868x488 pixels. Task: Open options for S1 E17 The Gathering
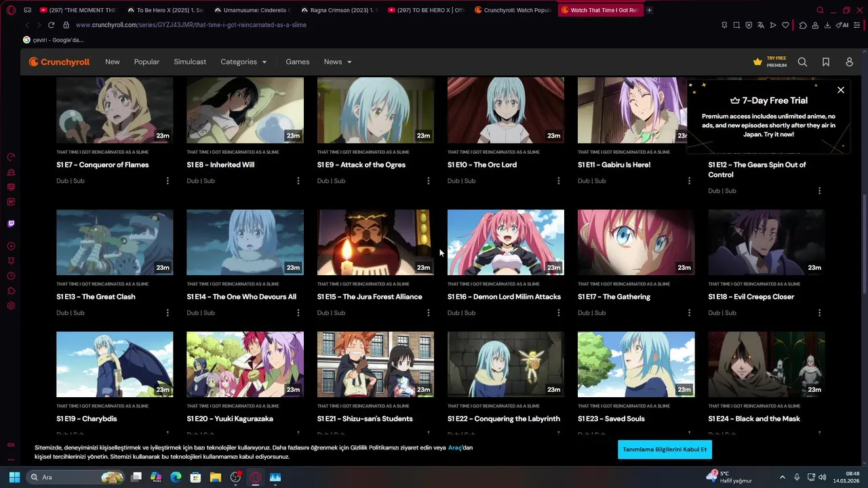point(689,313)
